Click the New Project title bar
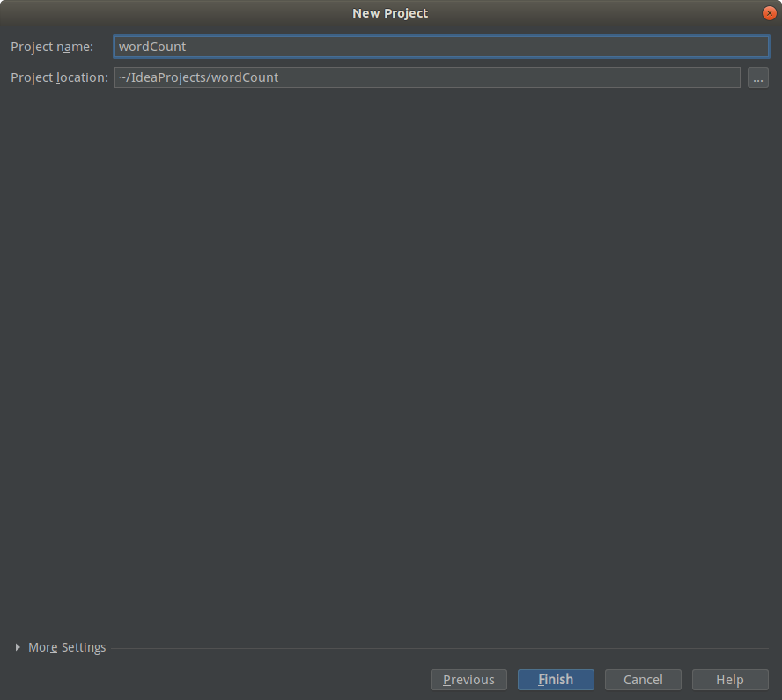The width and height of the screenshot is (782, 700). click(x=390, y=13)
